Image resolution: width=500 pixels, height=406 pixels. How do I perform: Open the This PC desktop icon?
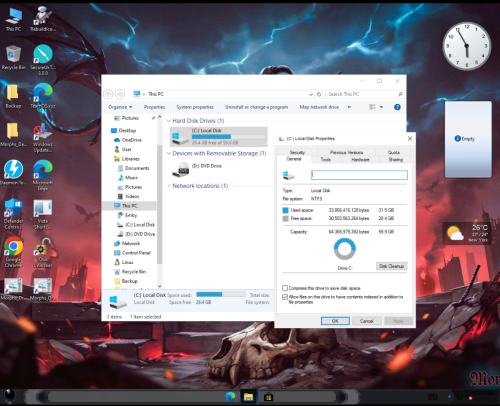[x=13, y=19]
